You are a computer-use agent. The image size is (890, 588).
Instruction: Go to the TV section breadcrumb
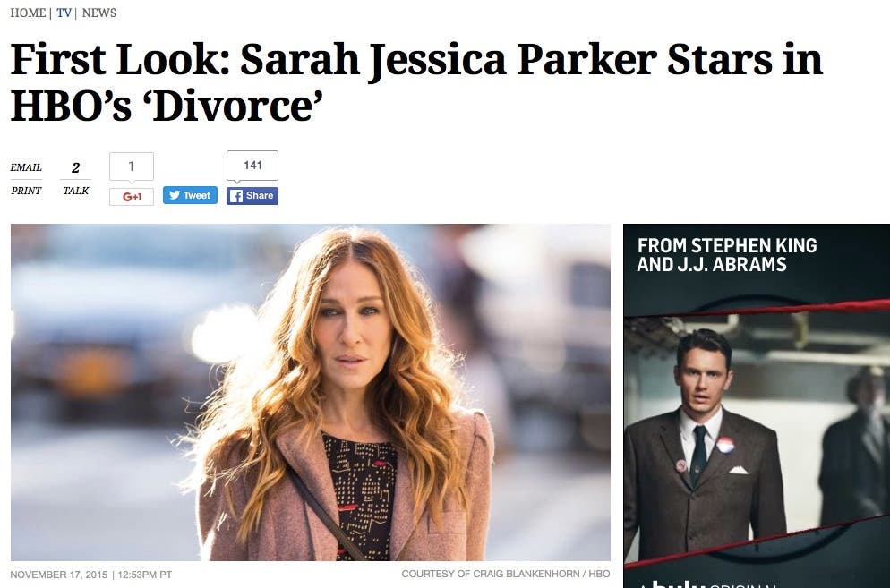click(64, 13)
